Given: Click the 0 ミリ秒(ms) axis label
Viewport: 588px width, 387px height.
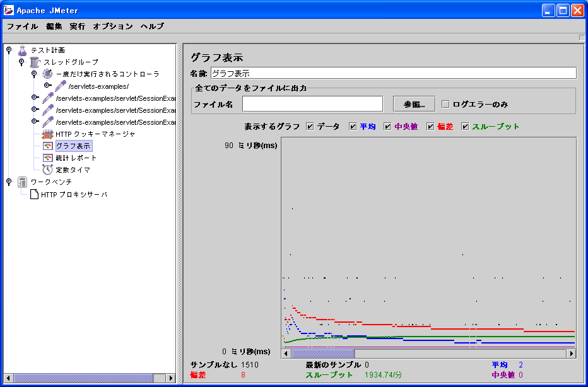Looking at the screenshot, I should (x=246, y=352).
